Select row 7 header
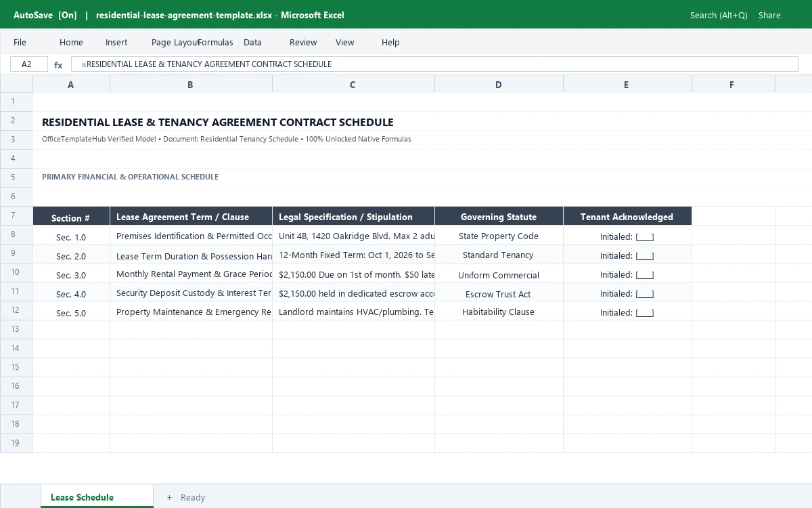This screenshot has height=508, width=812. pyautogui.click(x=16, y=216)
